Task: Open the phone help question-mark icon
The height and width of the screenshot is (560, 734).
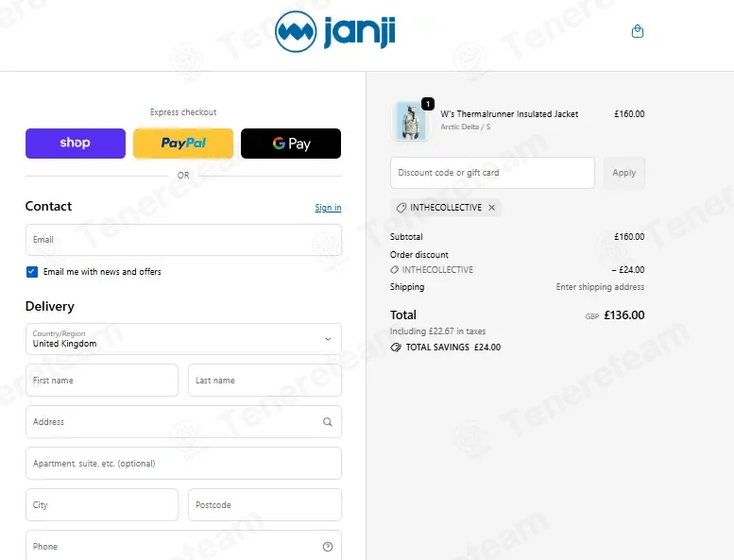Action: [x=328, y=547]
